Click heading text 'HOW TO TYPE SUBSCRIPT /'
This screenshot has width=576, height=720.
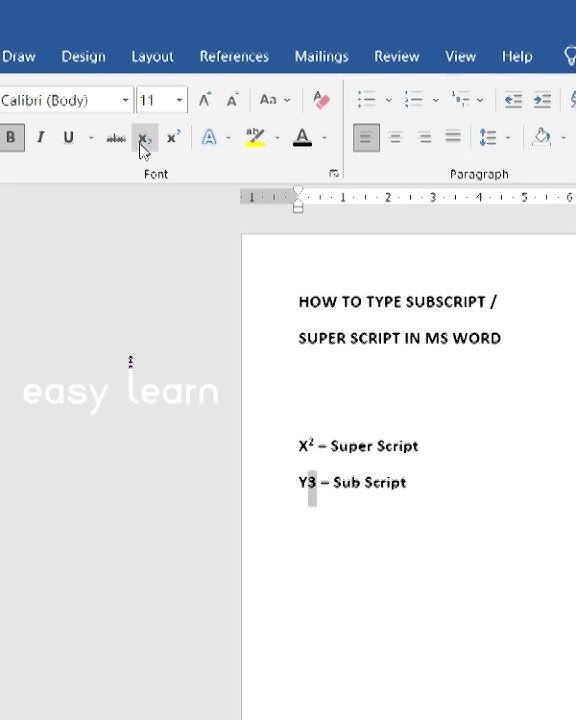(x=397, y=302)
